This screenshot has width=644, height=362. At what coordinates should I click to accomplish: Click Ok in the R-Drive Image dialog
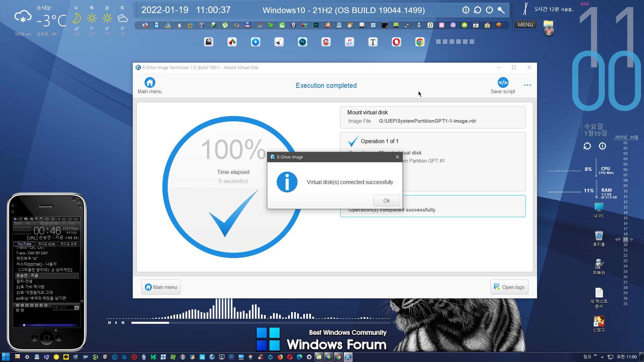pos(386,200)
